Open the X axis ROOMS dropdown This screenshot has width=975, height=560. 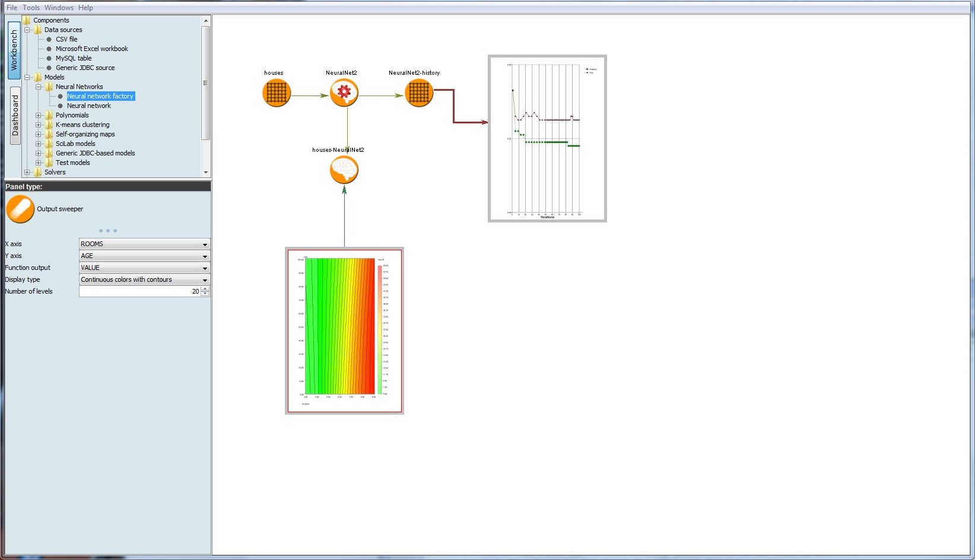205,244
